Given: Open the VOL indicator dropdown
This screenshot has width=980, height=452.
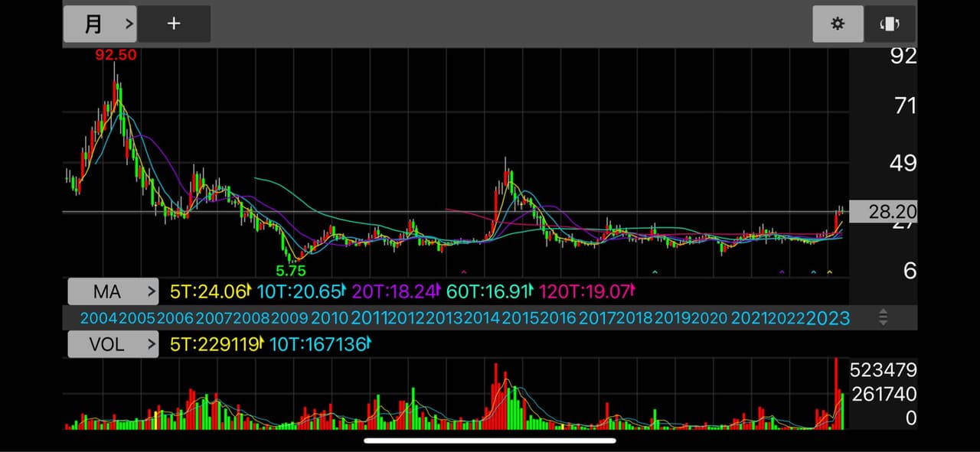Looking at the screenshot, I should pos(113,344).
